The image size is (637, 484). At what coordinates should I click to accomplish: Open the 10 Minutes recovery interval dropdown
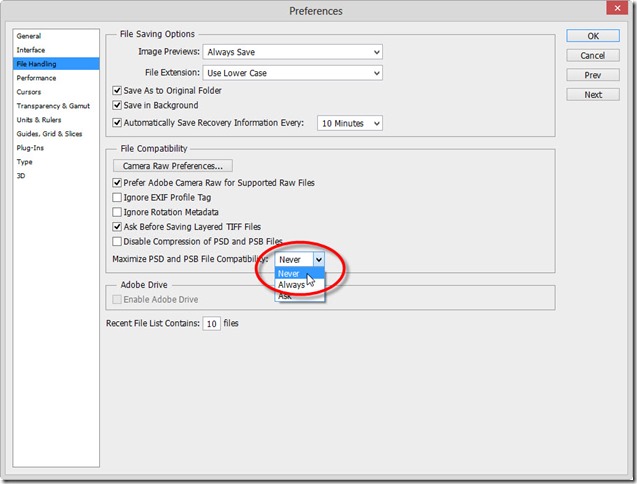pos(349,123)
